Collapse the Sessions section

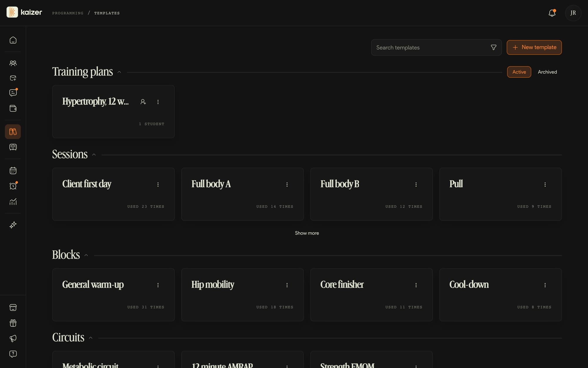[x=94, y=155]
